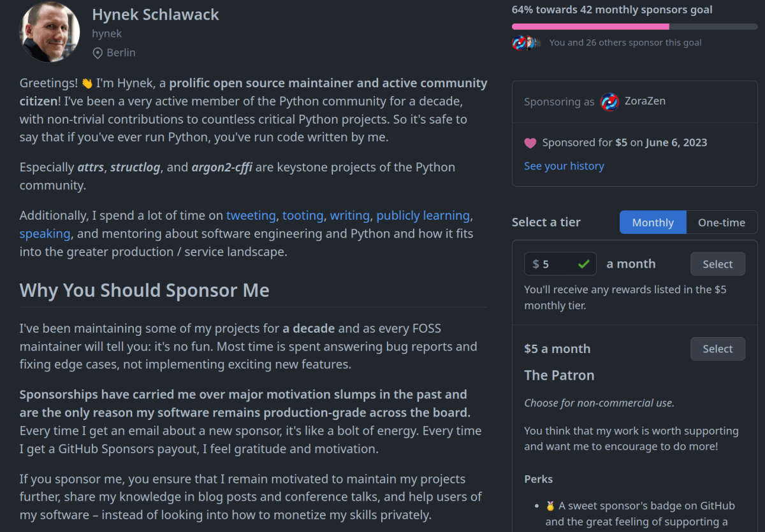Select the Monthly billing tab
This screenshot has height=532, width=765.
[653, 222]
